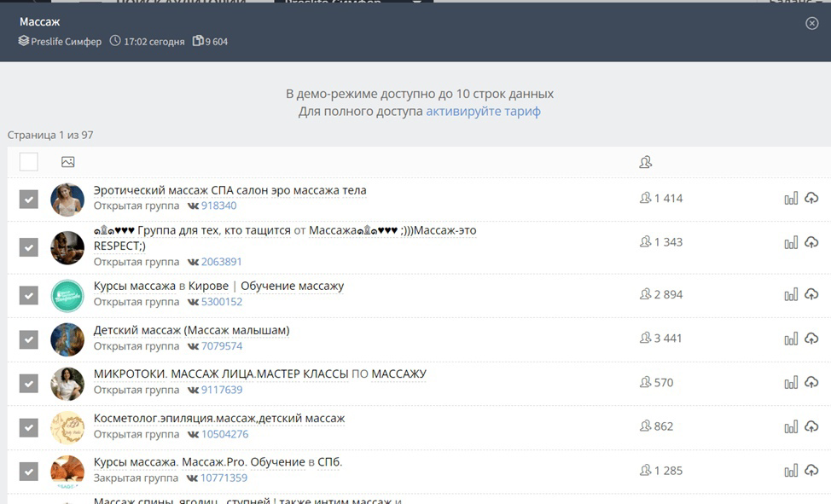Toggle the select-all checkbox in header
The image size is (831, 504).
click(29, 162)
